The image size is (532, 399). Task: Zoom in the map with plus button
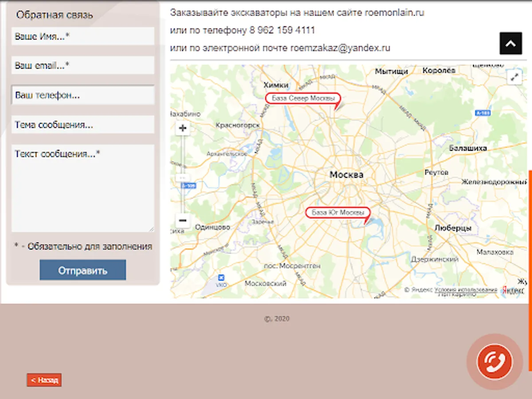click(x=183, y=129)
